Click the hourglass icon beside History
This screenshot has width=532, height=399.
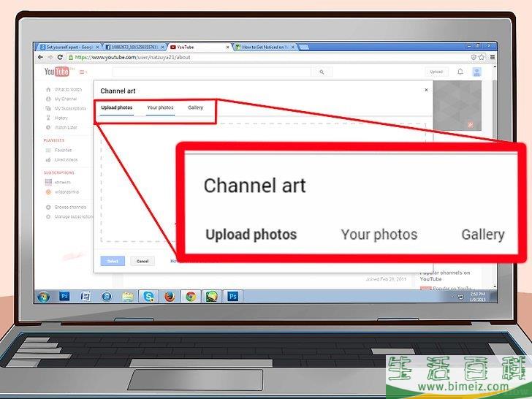point(48,118)
